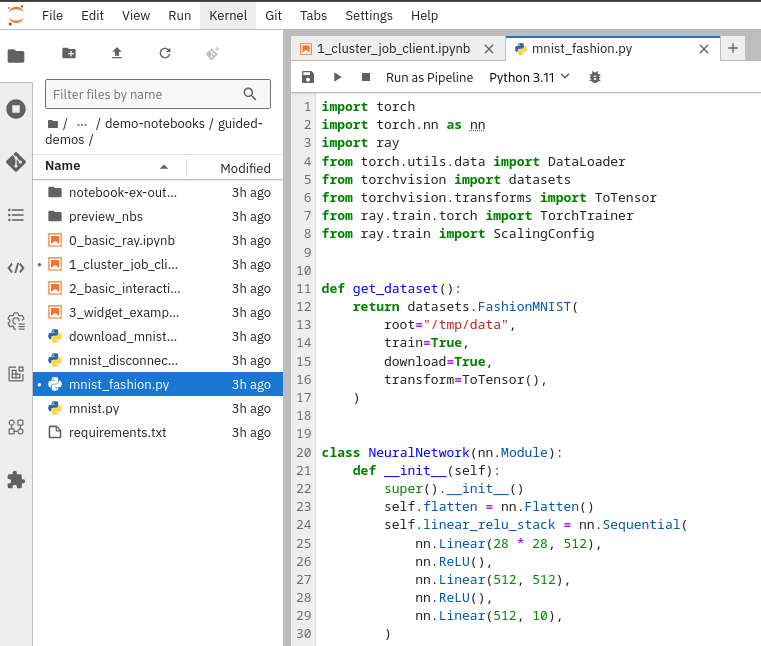Image resolution: width=761 pixels, height=646 pixels.
Task: Sort files by Name column
Action: [x=63, y=167]
